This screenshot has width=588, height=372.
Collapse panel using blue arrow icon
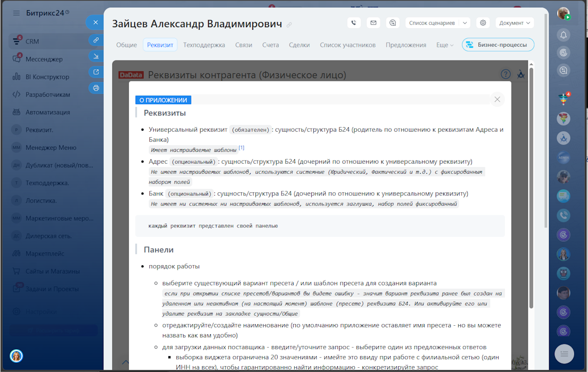96,56
